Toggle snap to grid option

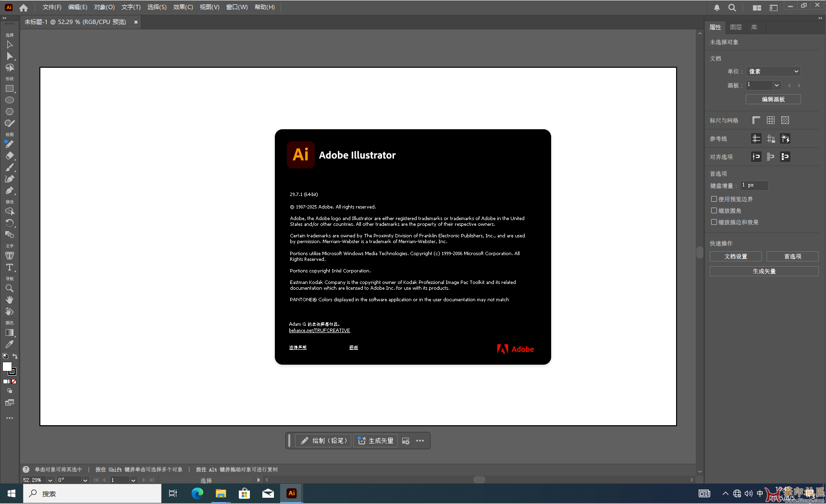tap(771, 157)
